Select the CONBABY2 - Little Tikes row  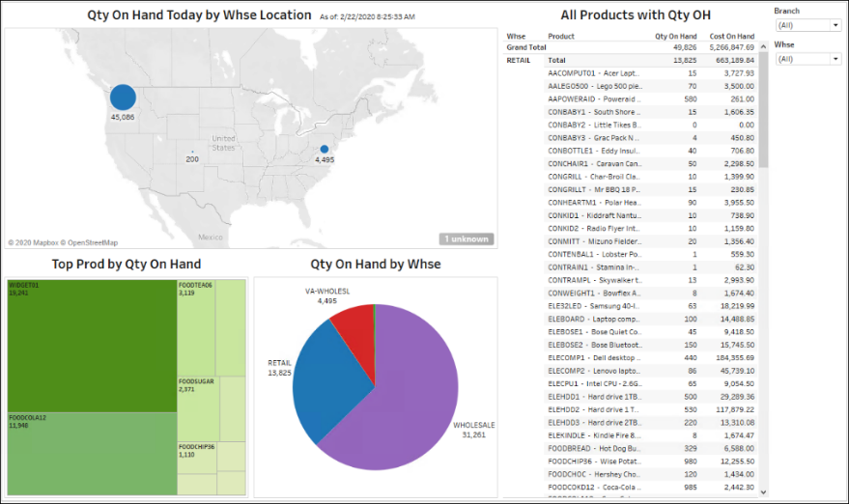[x=651, y=126]
